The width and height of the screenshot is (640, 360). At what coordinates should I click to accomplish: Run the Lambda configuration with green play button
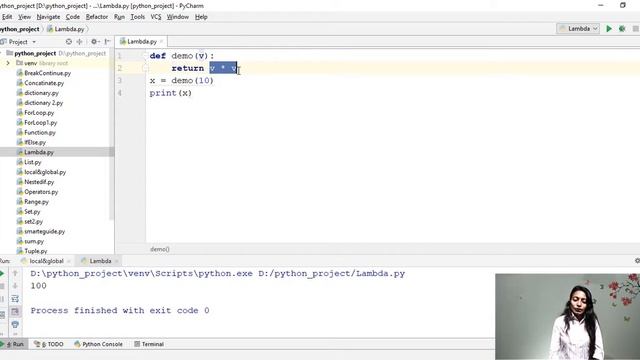coord(609,29)
